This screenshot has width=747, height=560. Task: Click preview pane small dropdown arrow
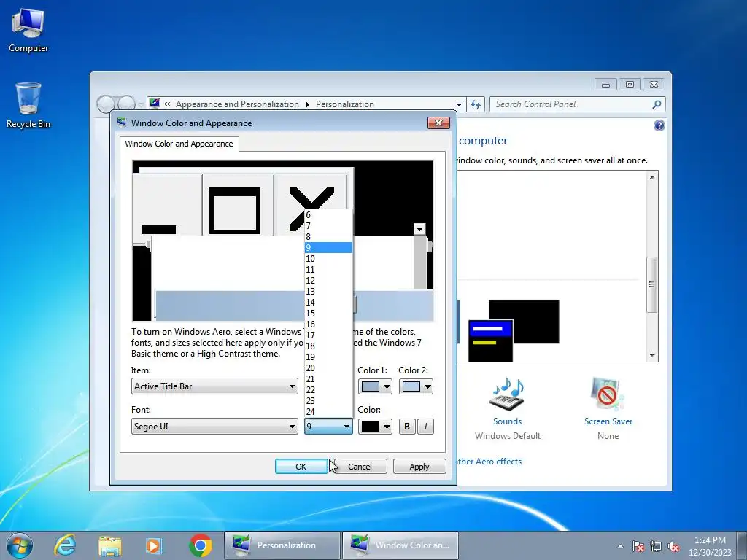pos(419,230)
